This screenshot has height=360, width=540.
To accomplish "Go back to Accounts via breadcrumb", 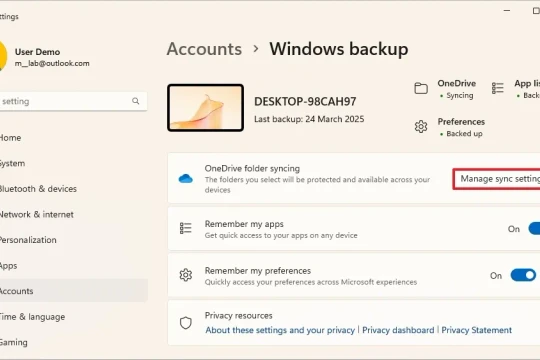I will pos(204,49).
